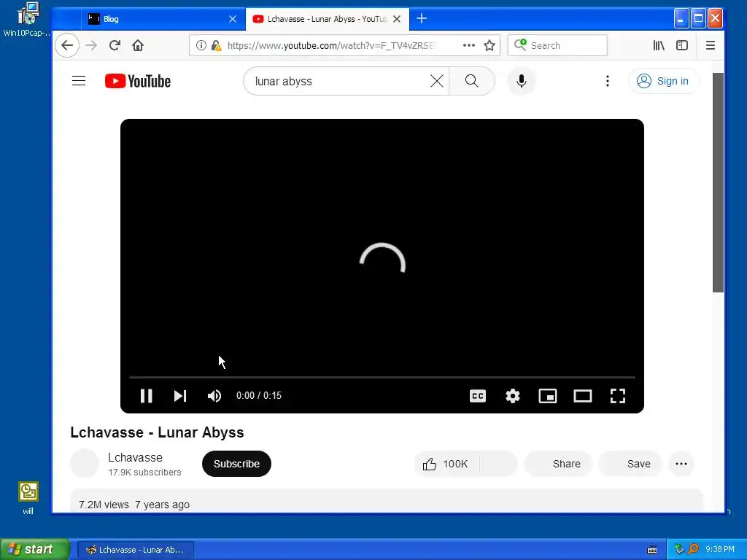Select the will desktop icon
The image size is (747, 560).
point(28,497)
